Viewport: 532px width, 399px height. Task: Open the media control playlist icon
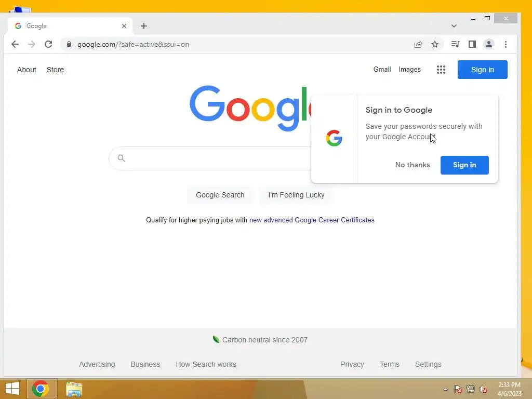pos(455,44)
